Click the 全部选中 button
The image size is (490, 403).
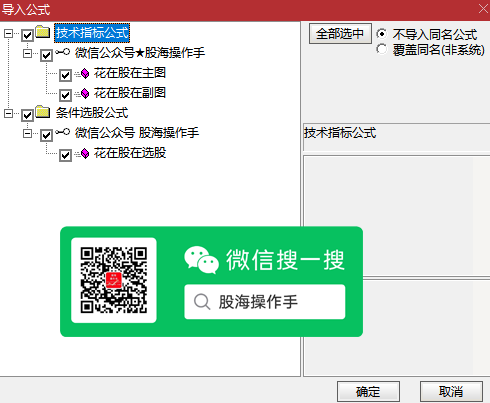(340, 33)
